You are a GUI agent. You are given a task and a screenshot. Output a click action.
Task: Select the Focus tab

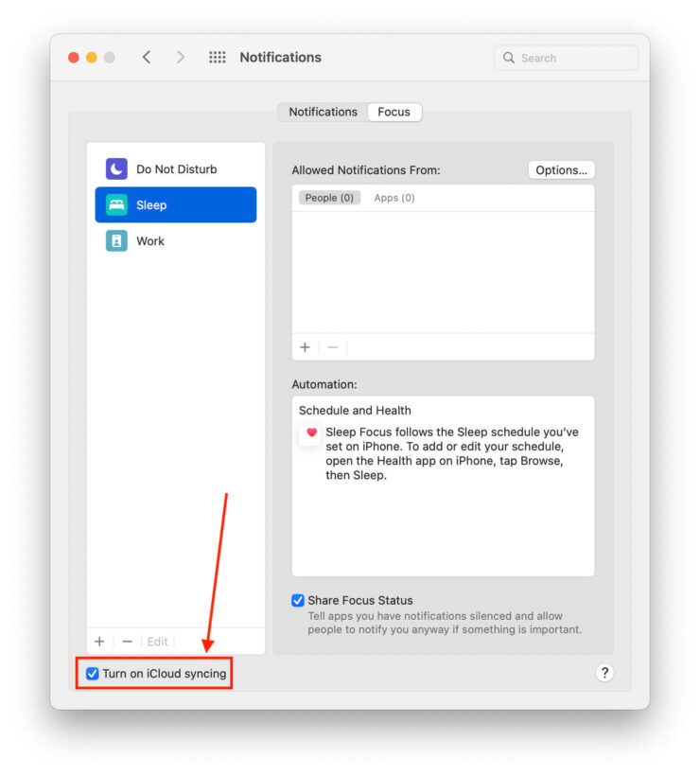(394, 112)
